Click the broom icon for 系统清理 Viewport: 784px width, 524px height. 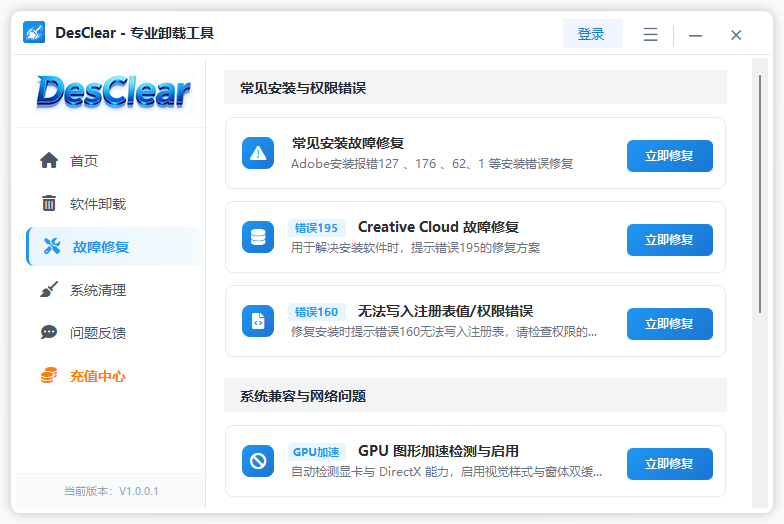pos(49,290)
